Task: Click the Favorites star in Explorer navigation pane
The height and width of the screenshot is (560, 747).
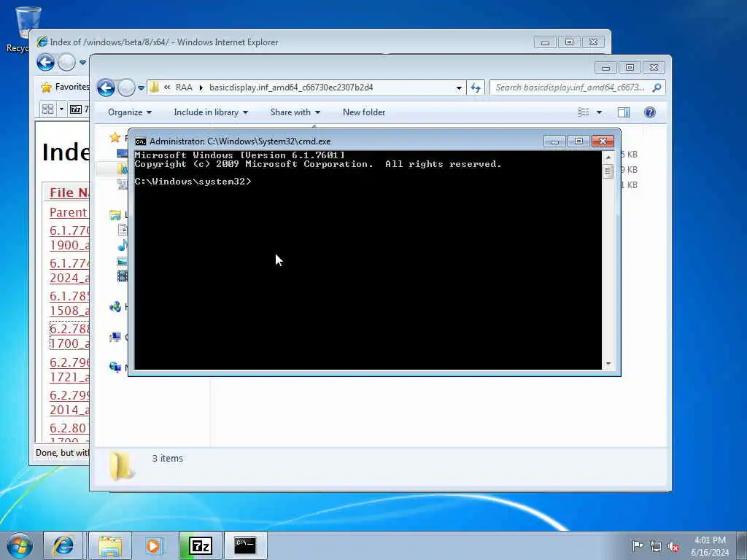Action: click(115, 138)
